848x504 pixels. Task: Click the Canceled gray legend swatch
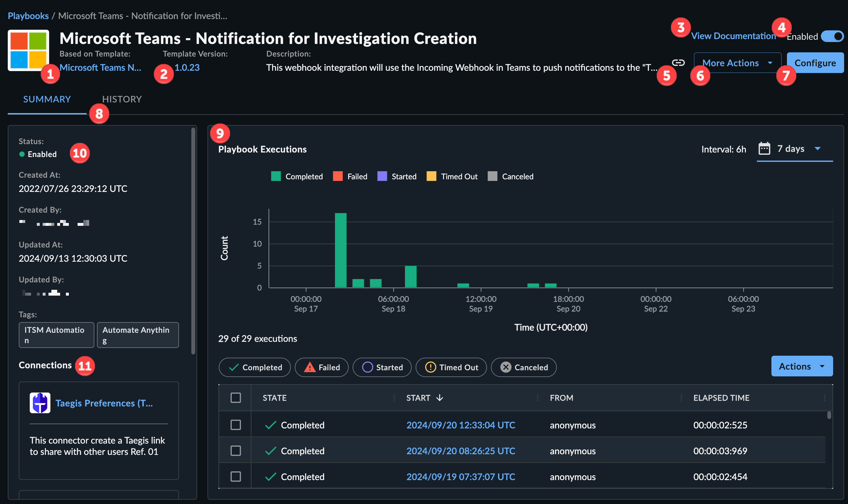click(x=493, y=176)
